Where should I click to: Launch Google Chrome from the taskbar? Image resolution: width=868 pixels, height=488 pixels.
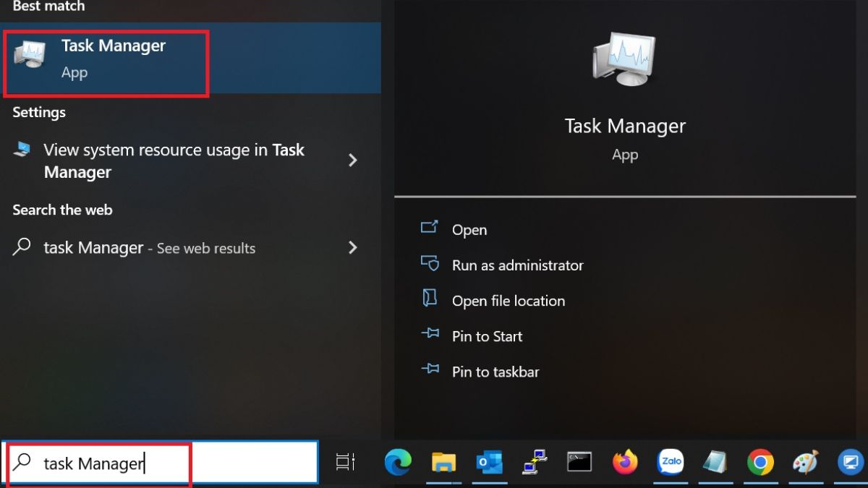click(761, 461)
